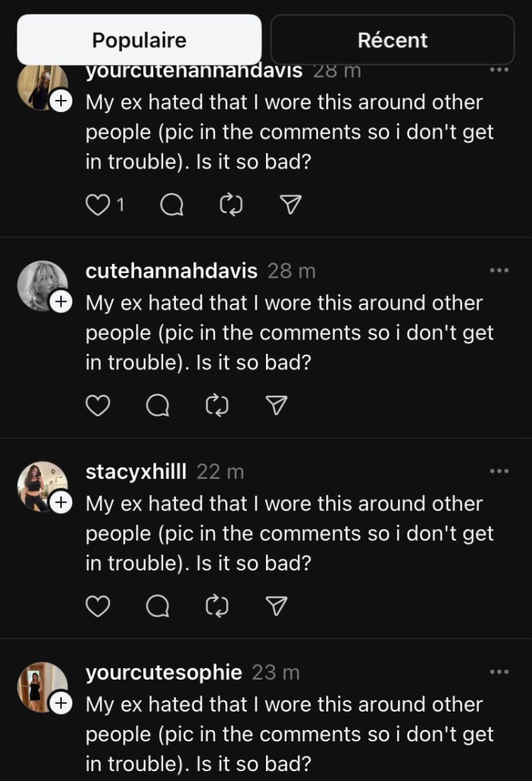Open comments on yourcutehannahdavis's post

(x=172, y=204)
